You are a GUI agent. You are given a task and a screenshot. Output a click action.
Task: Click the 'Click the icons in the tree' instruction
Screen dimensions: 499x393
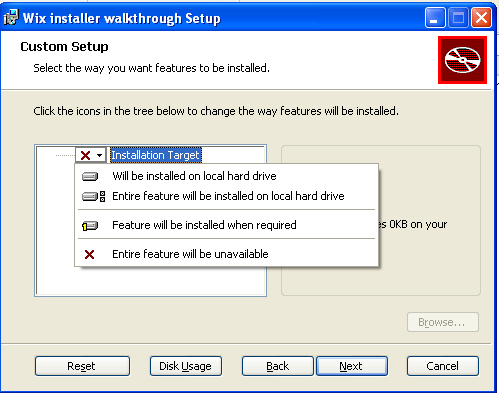[x=216, y=111]
